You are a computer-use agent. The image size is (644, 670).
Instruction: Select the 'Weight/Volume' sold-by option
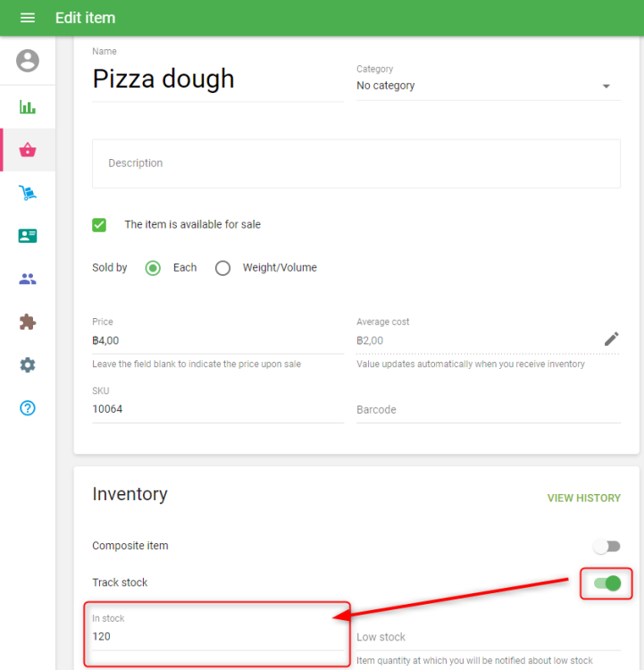[223, 268]
